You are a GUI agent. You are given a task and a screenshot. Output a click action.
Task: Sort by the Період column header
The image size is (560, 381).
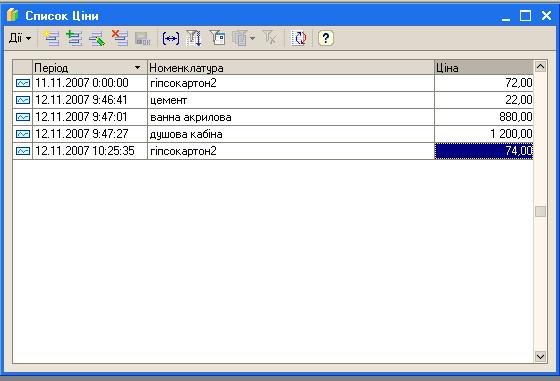(90, 67)
